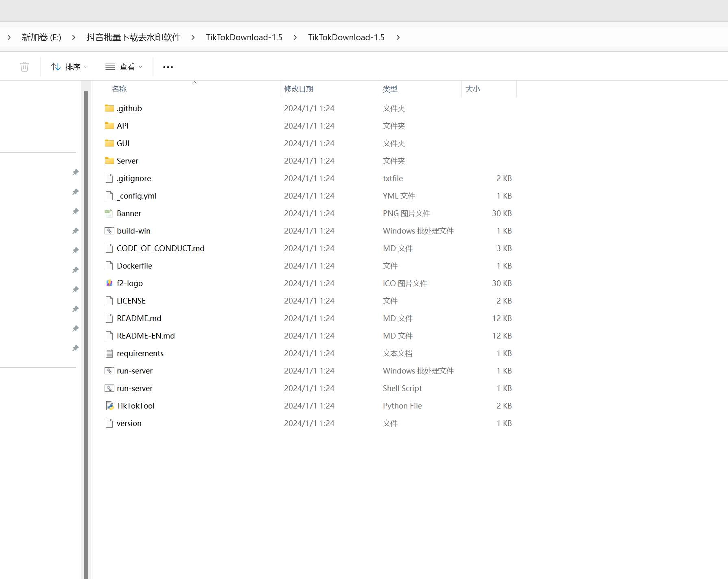Select the .github folder icon
This screenshot has width=728, height=579.
109,108
